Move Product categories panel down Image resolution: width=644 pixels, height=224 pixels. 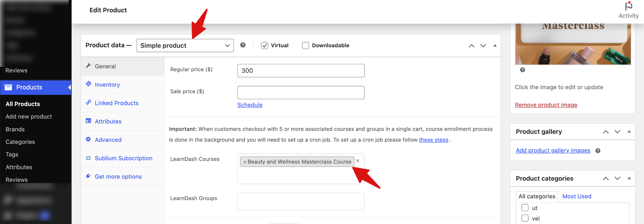click(x=617, y=178)
